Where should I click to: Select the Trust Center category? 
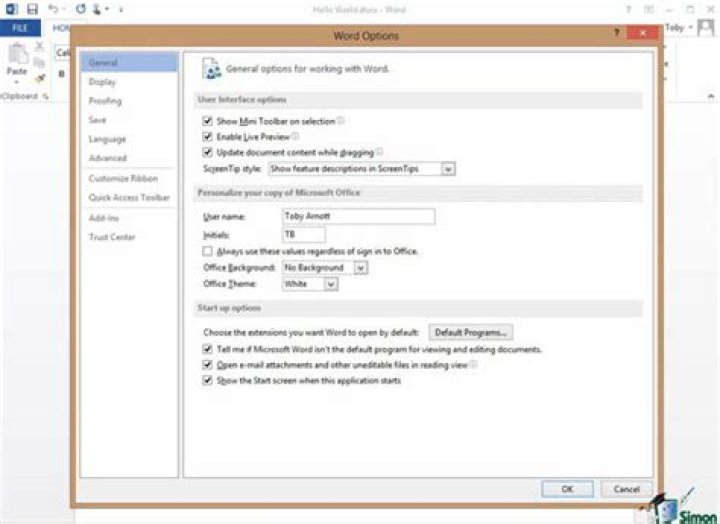129,237
